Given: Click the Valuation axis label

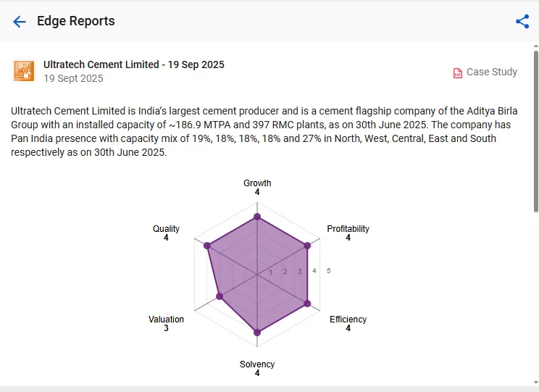Looking at the screenshot, I should click(166, 320).
